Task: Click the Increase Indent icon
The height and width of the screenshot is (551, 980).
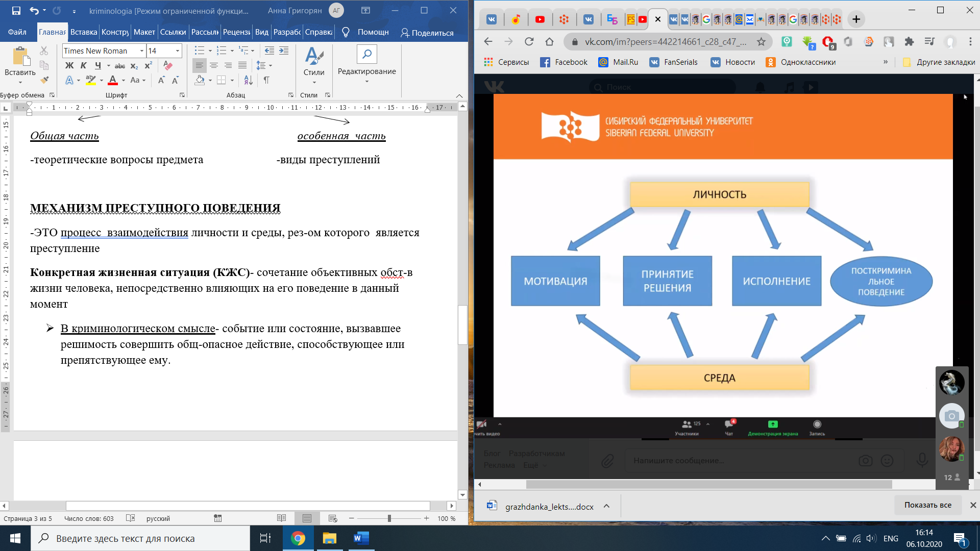Action: 284,51
